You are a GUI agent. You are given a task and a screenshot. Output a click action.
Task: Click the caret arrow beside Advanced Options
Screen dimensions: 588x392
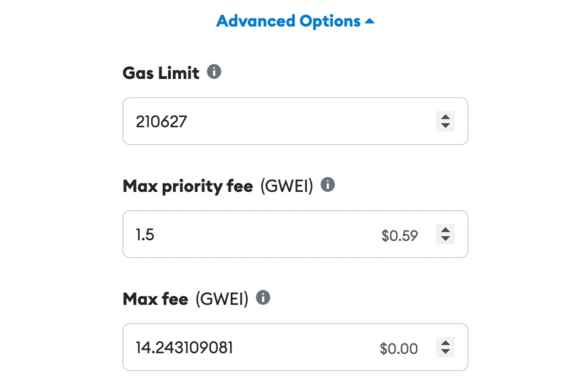click(369, 22)
